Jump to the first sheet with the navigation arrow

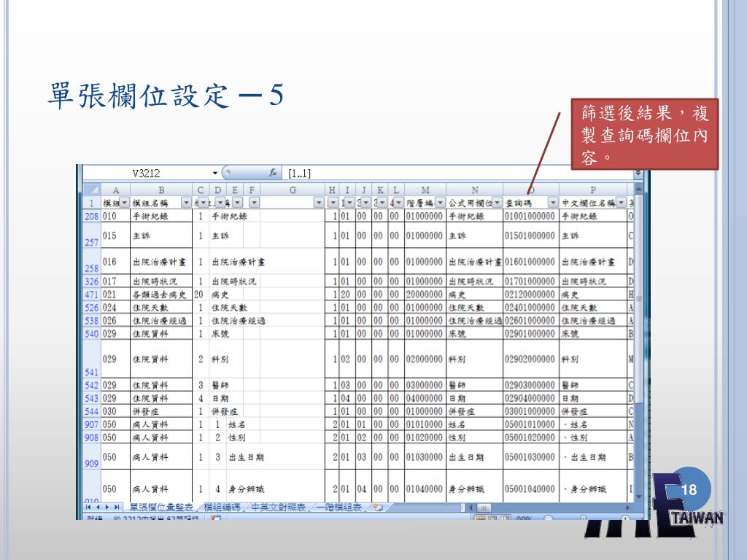(x=88, y=507)
